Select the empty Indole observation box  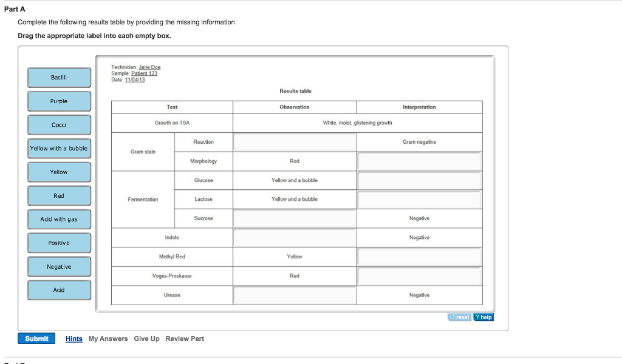tap(295, 238)
